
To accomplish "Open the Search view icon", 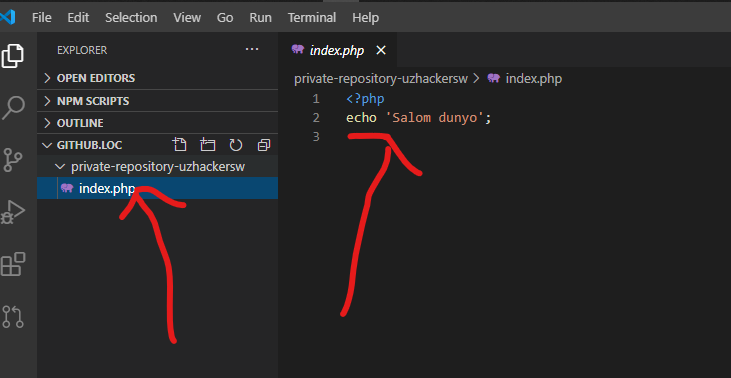I will click(13, 108).
